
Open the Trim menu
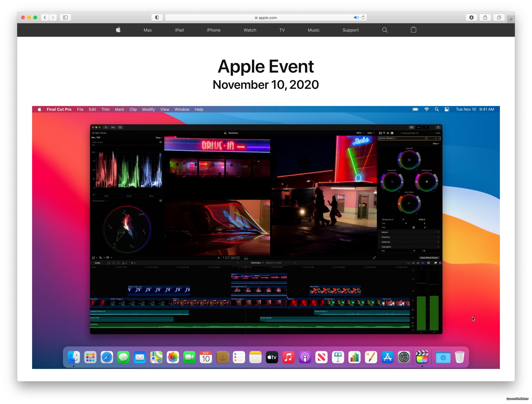[105, 109]
